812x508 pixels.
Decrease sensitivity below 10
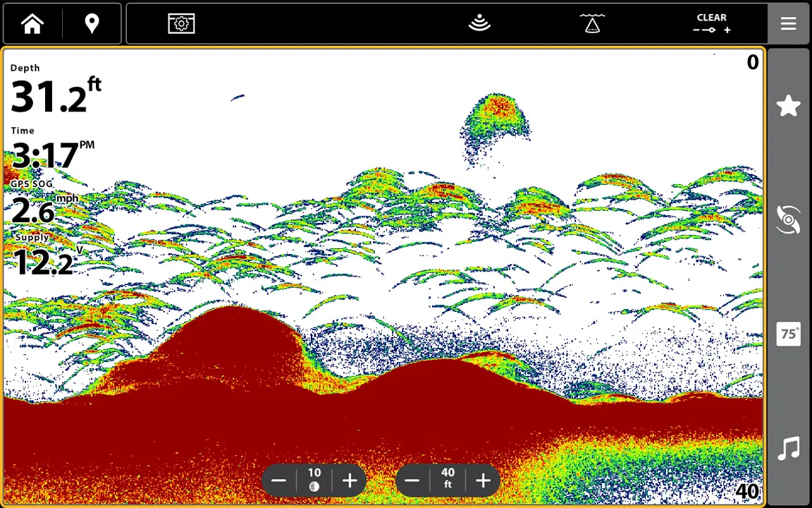(278, 480)
